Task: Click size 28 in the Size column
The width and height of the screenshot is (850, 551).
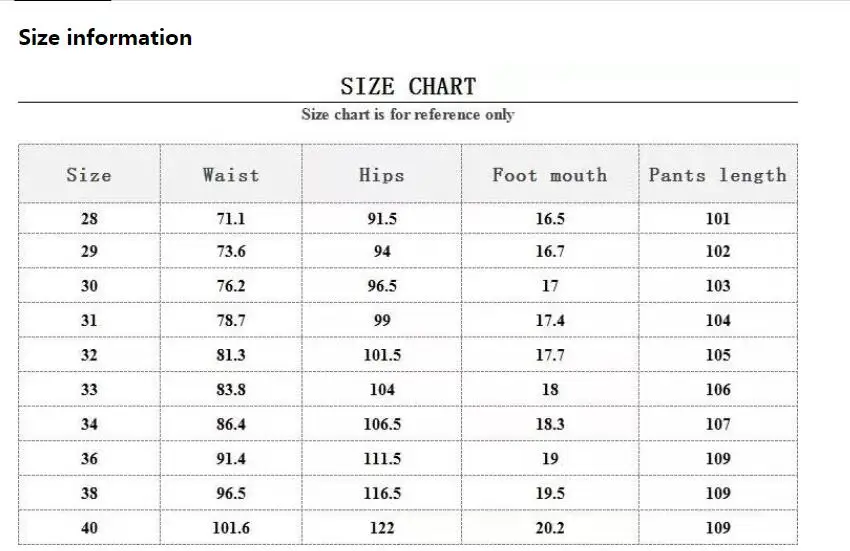Action: tap(89, 219)
